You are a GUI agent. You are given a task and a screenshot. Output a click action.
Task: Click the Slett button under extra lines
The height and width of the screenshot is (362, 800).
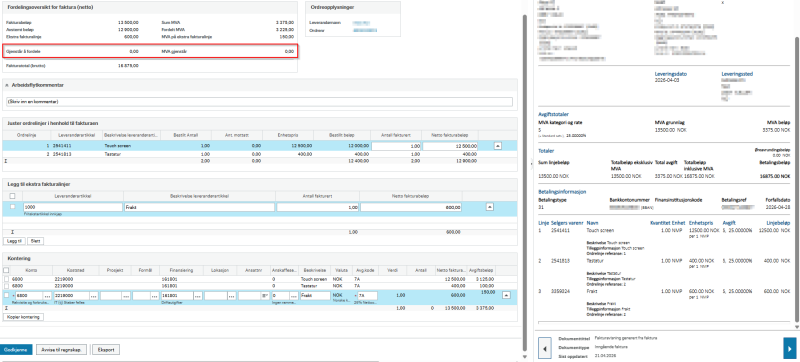pos(35,241)
